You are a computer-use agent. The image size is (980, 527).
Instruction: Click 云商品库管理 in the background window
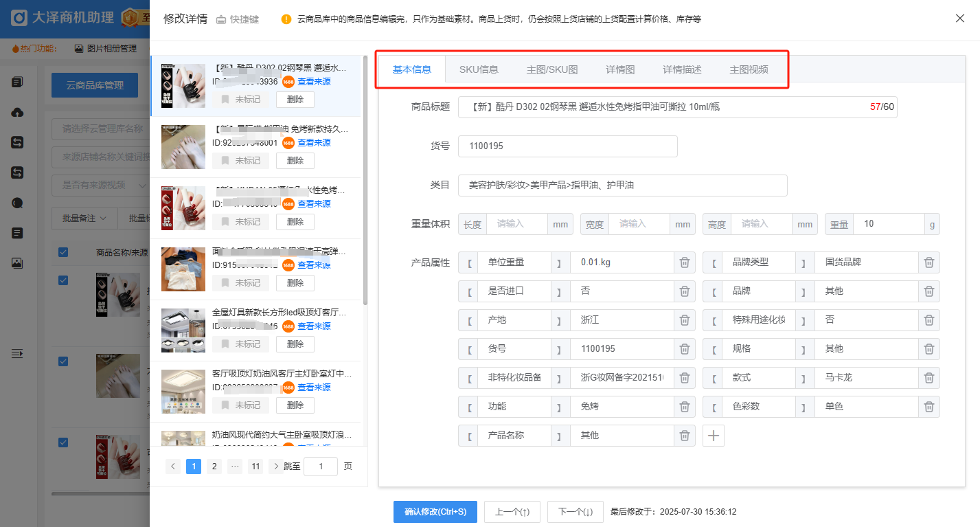click(x=95, y=85)
